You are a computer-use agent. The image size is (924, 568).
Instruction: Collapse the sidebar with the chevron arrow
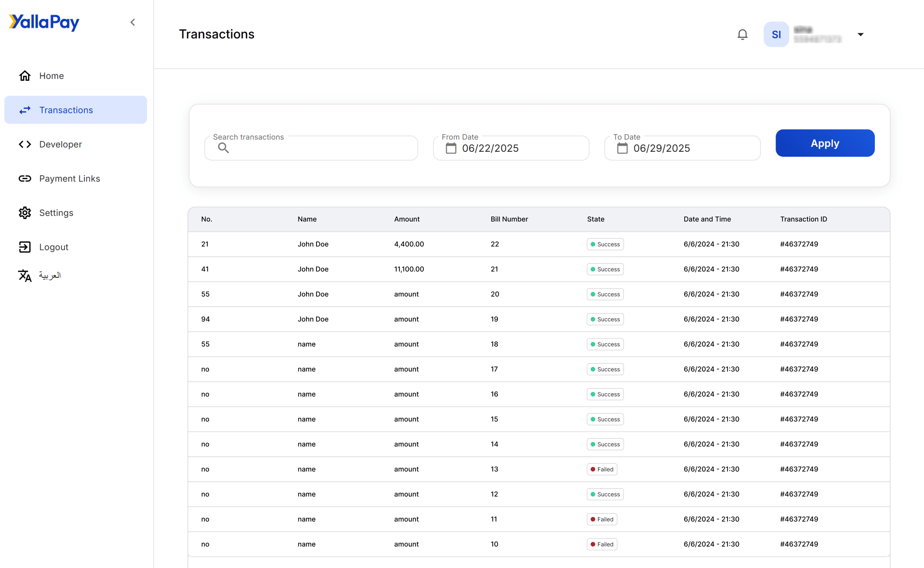click(x=133, y=22)
